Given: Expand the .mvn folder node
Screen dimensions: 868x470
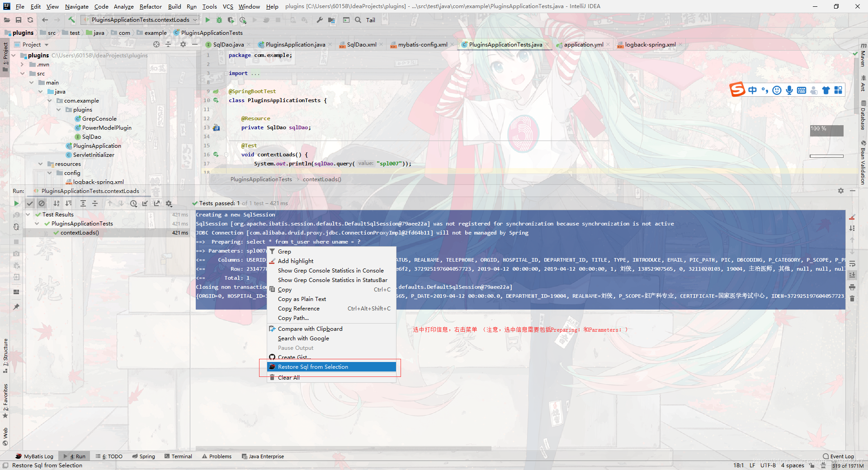Looking at the screenshot, I should click(22, 64).
